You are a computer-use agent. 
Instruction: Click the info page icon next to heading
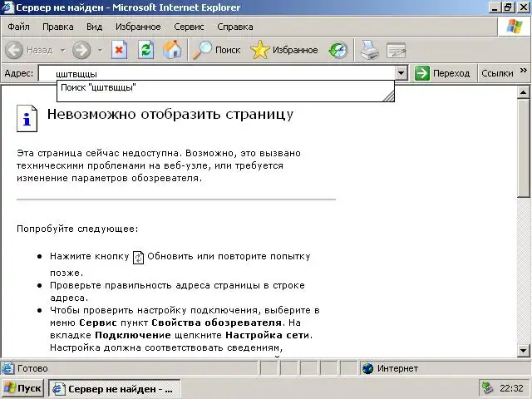coord(27,118)
